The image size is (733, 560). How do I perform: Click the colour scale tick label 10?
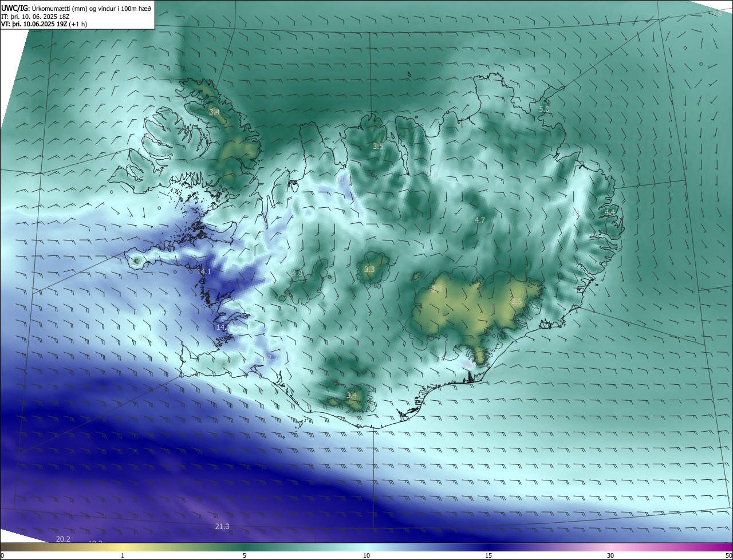tap(366, 555)
